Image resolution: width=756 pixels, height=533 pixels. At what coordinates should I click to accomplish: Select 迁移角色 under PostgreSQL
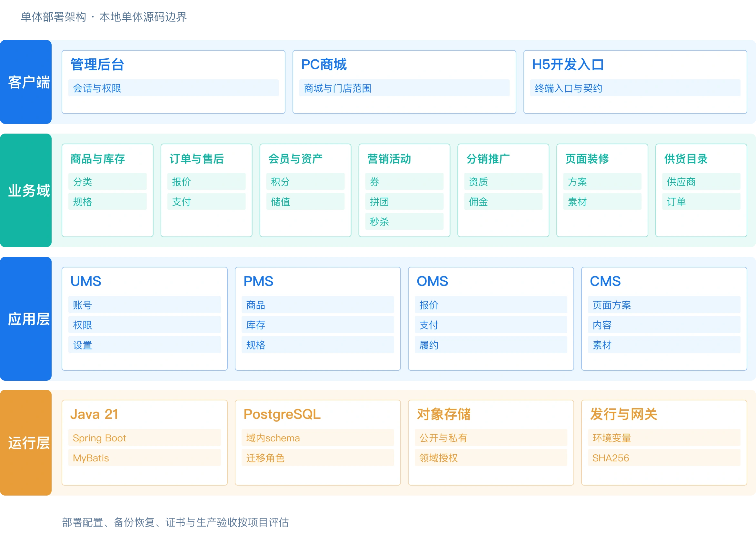[318, 458]
